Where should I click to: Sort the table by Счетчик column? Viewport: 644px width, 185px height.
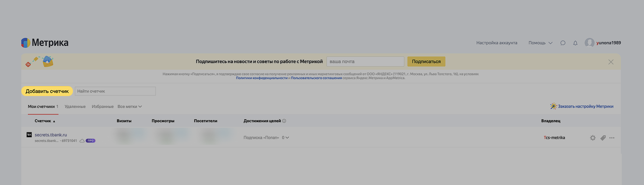click(x=45, y=121)
